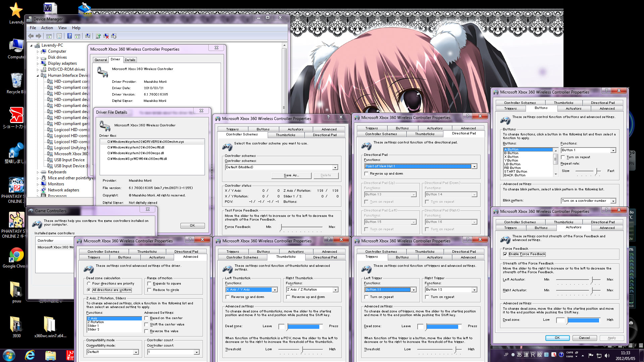Viewport: 644px width, 362px height.
Task: Click the あ input mode button in language bar
Action: pos(519,355)
